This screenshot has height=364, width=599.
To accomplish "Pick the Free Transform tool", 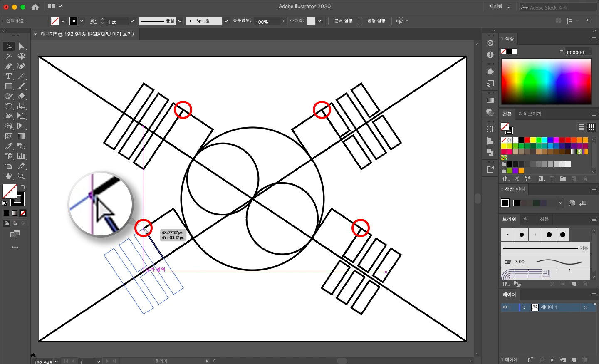I will click(x=22, y=116).
